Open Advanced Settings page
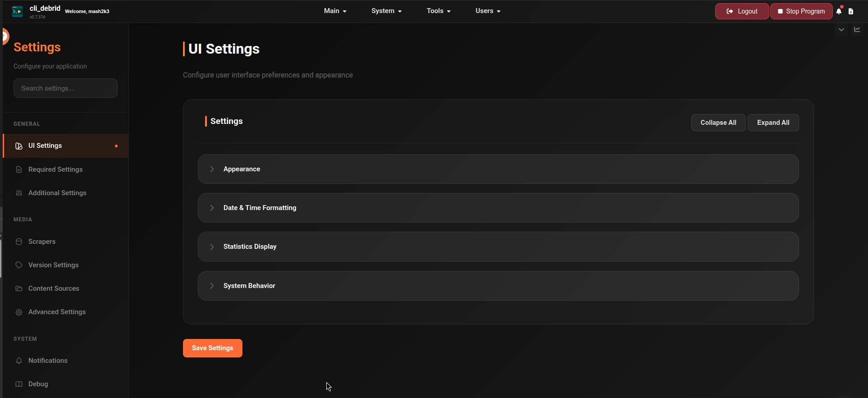The image size is (868, 398). pyautogui.click(x=66, y=312)
